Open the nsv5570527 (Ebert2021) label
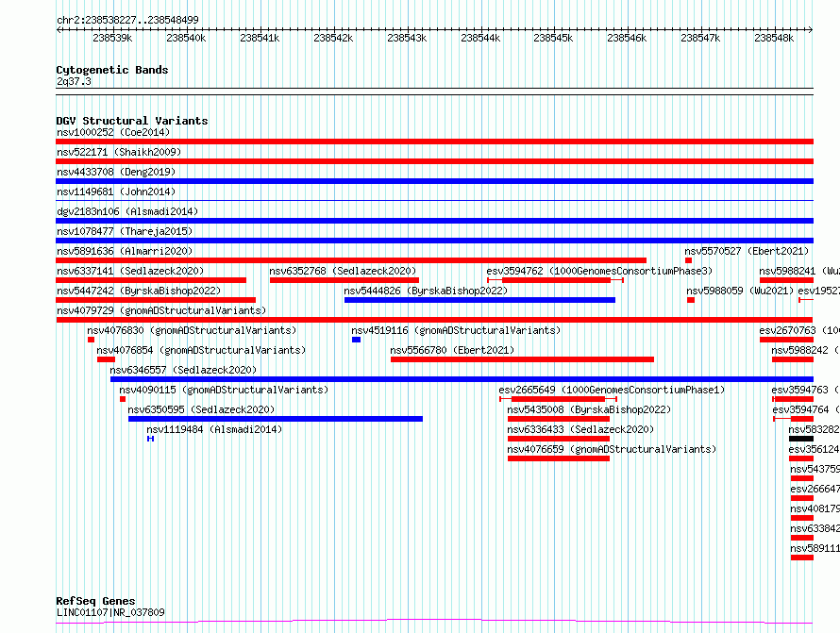 tap(747, 251)
